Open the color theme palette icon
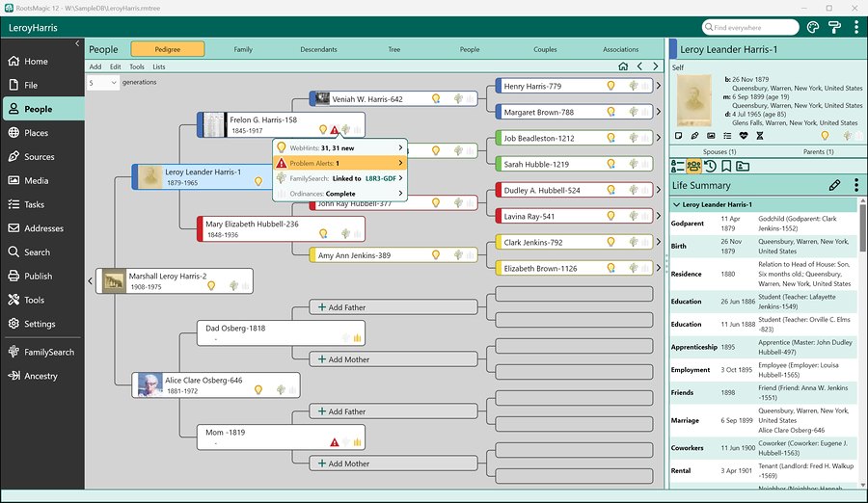 813,27
